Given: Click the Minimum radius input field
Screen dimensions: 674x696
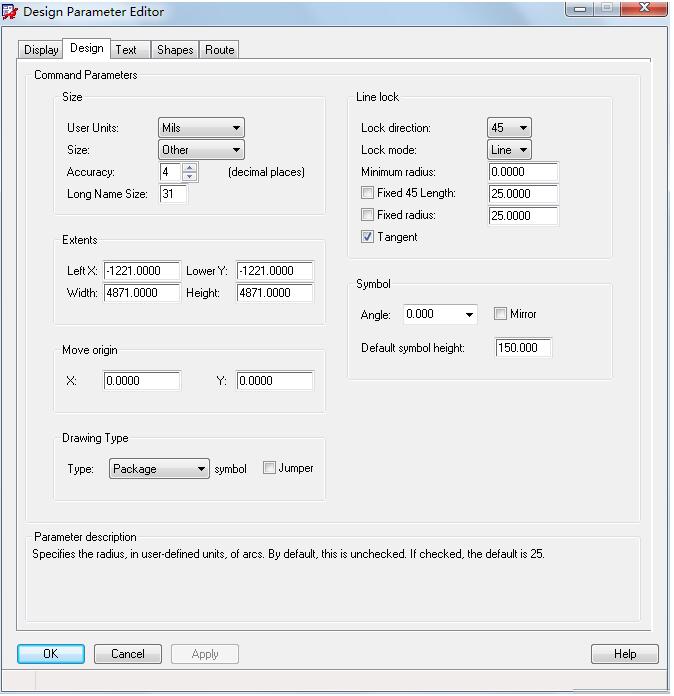Looking at the screenshot, I should tap(523, 172).
